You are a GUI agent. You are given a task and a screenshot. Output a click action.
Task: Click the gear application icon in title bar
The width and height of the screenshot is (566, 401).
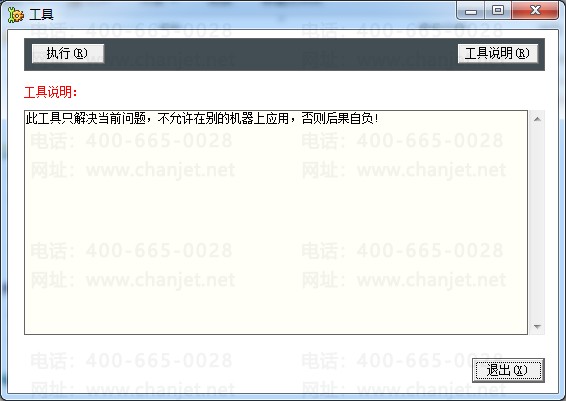15,14
